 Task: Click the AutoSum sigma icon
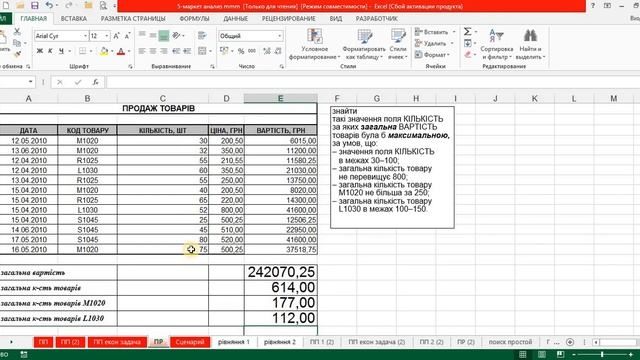coord(468,31)
